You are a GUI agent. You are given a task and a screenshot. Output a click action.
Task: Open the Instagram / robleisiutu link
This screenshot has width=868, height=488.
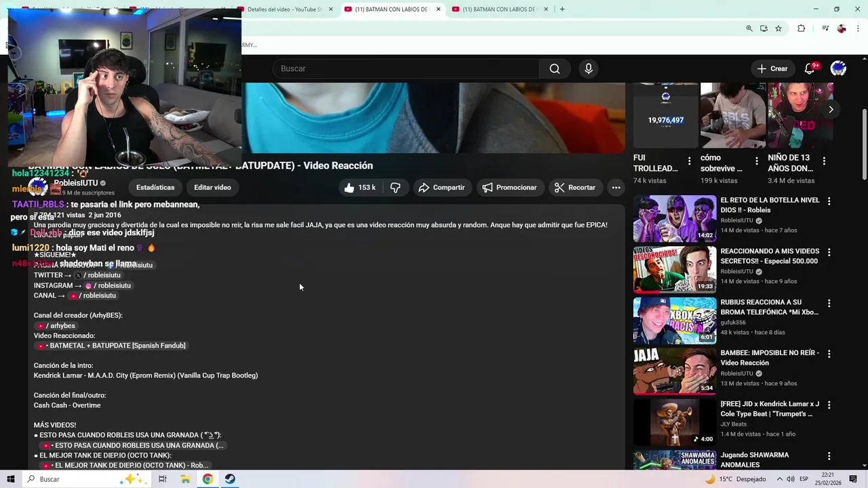pyautogui.click(x=108, y=285)
